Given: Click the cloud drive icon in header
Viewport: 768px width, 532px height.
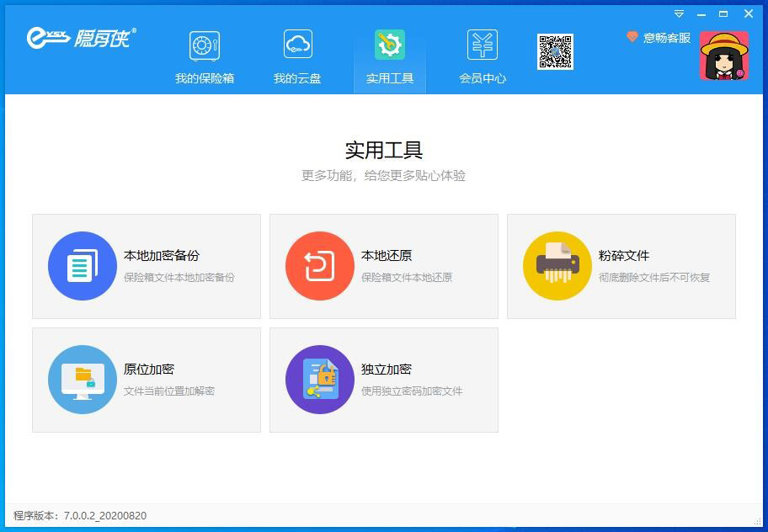Looking at the screenshot, I should coord(297,45).
